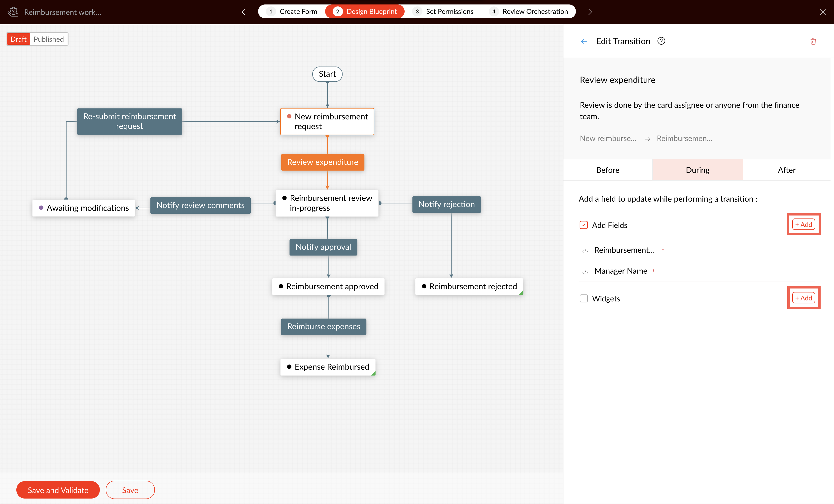Close the blueprint editor with X
This screenshot has height=504, width=834.
coord(823,12)
